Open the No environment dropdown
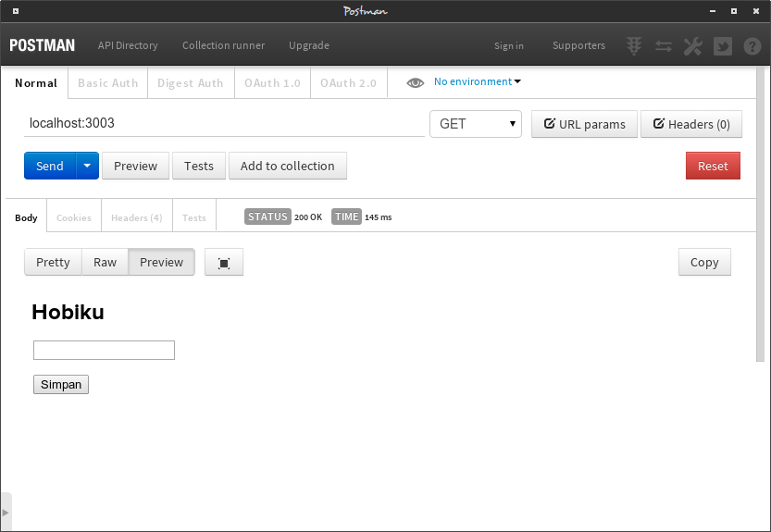Image resolution: width=771 pixels, height=532 pixels. pyautogui.click(x=477, y=81)
